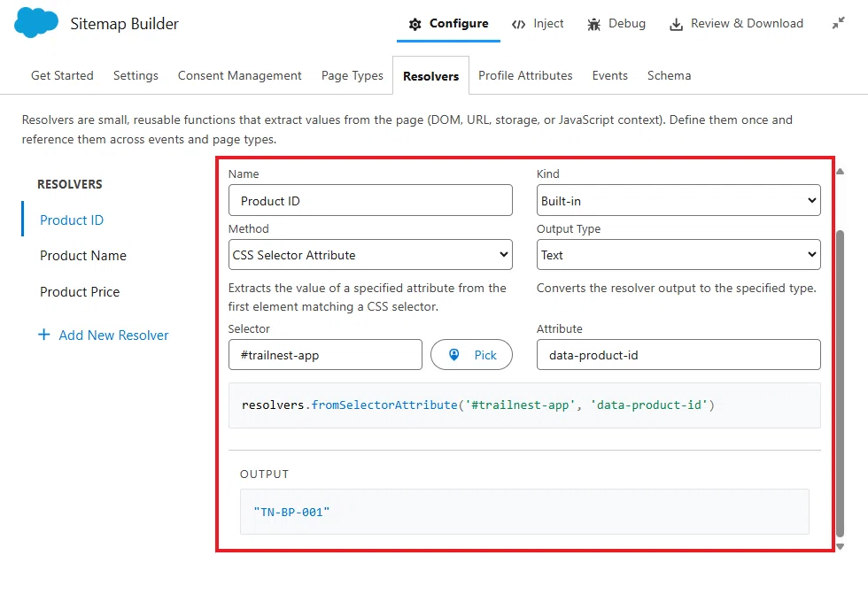Click Add New Resolver link
The height and width of the screenshot is (594, 868).
104,335
